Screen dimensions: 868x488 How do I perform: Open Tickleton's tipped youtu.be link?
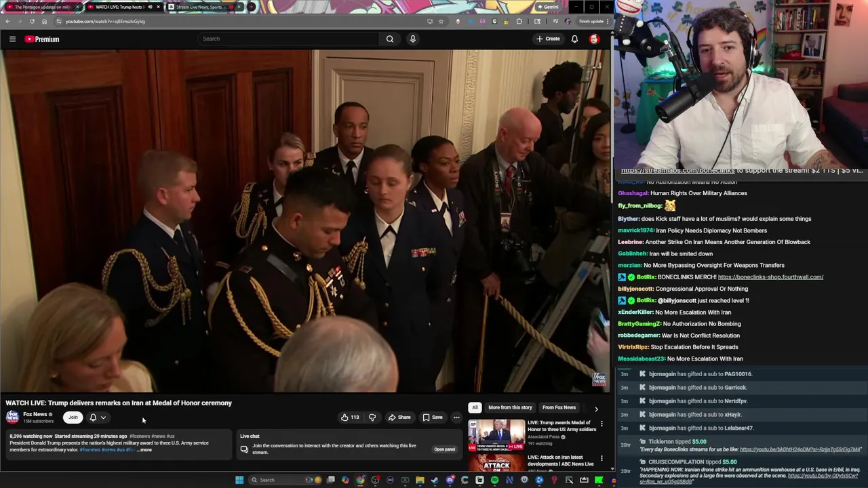[800, 449]
